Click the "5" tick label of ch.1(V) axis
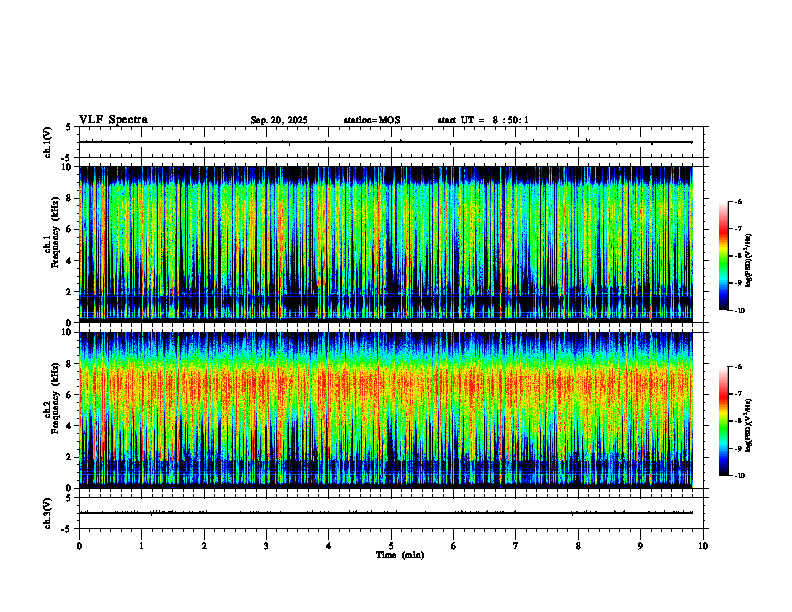This screenshot has height=612, width=792. point(69,127)
